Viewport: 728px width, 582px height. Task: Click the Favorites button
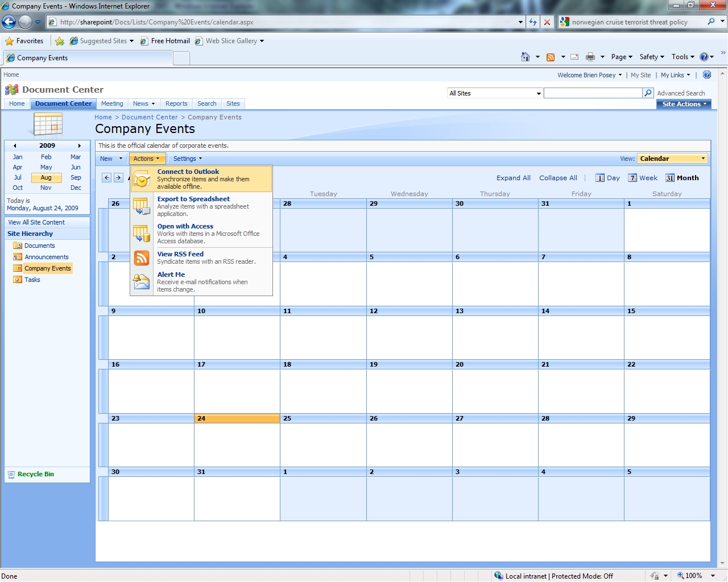click(x=24, y=41)
